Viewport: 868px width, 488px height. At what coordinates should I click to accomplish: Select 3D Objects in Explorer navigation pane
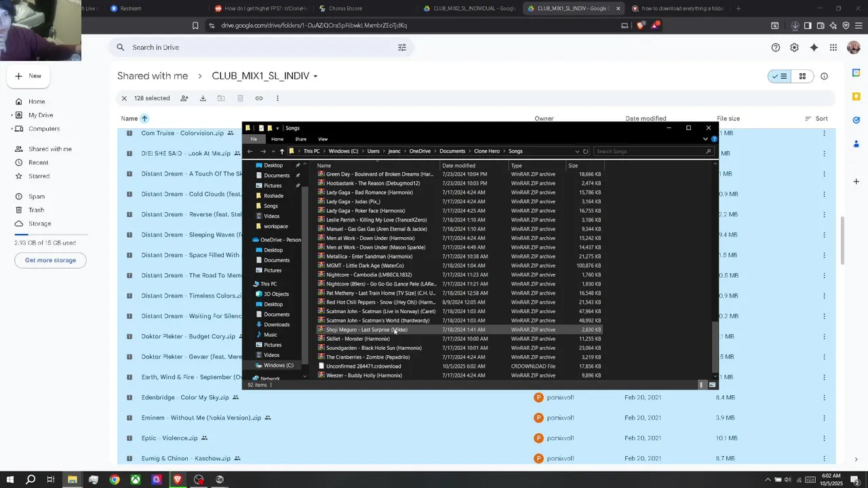coord(276,294)
